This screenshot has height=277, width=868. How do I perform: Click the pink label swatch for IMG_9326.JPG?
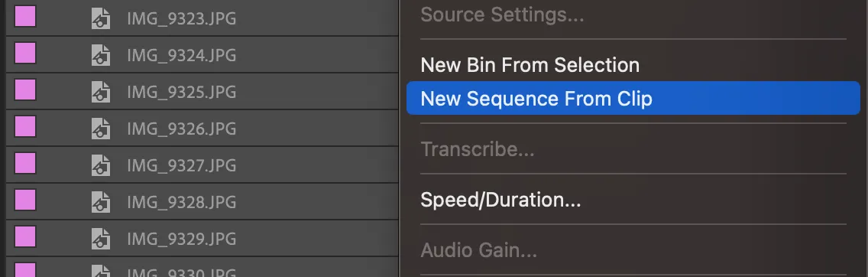[25, 126]
